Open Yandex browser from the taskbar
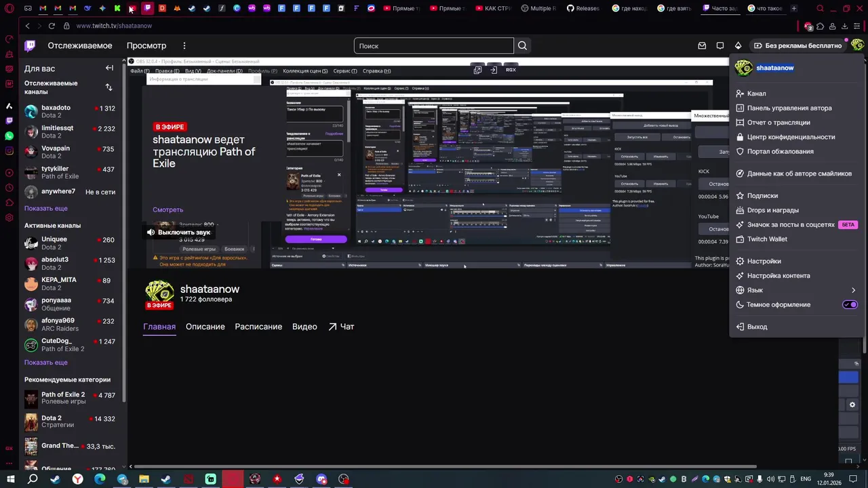This screenshot has width=868, height=488. tap(78, 479)
